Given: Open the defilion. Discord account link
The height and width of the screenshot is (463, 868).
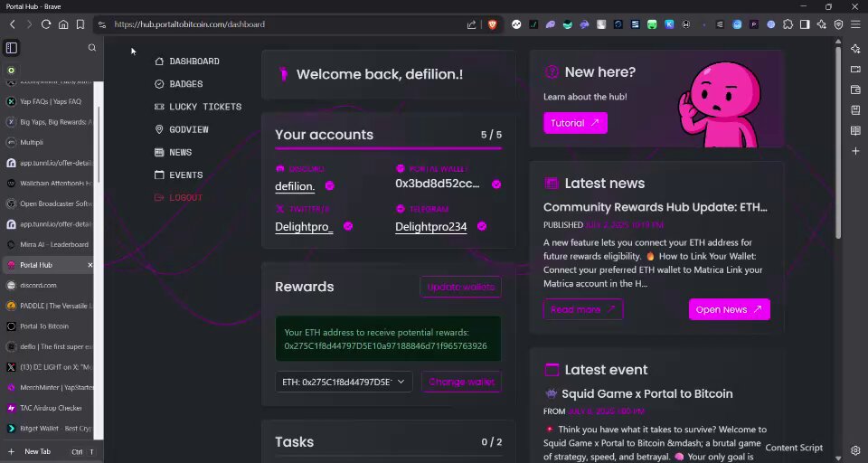Looking at the screenshot, I should coord(295,186).
